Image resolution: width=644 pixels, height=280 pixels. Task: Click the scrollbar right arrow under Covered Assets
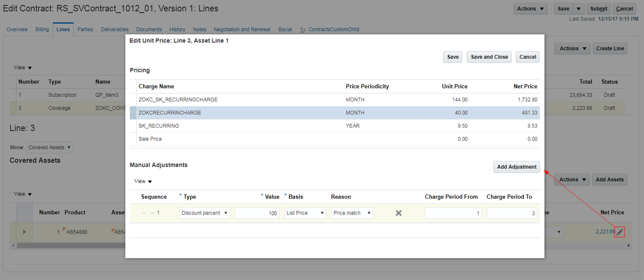click(x=629, y=245)
